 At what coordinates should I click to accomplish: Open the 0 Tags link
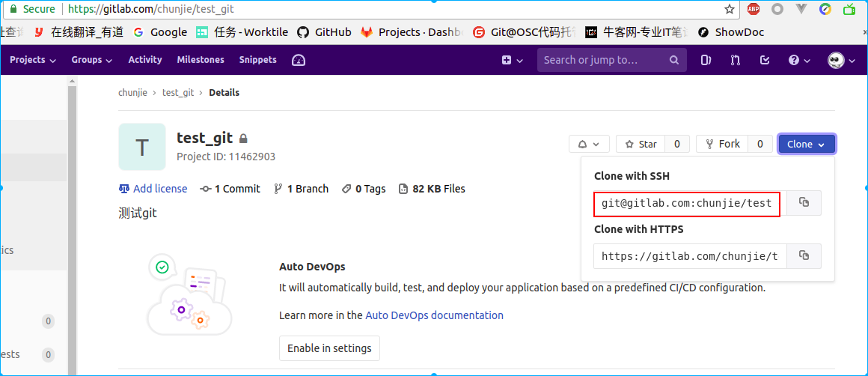[x=364, y=189]
